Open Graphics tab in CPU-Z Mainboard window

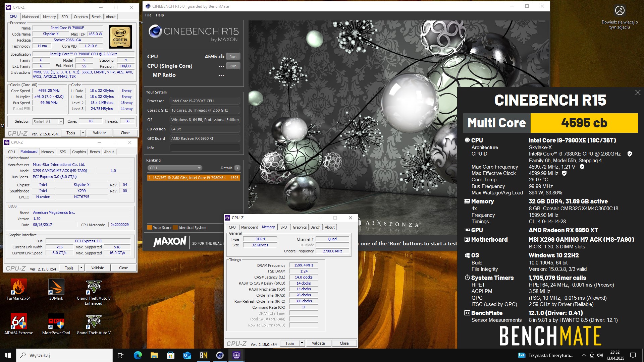click(79, 152)
